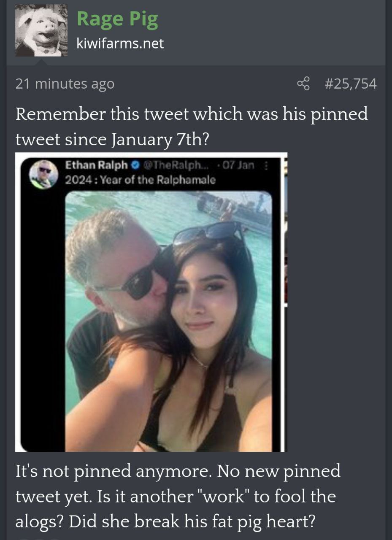Click the "2024: Year of the Ralphamale" caption
The height and width of the screenshot is (540, 392).
(140, 180)
